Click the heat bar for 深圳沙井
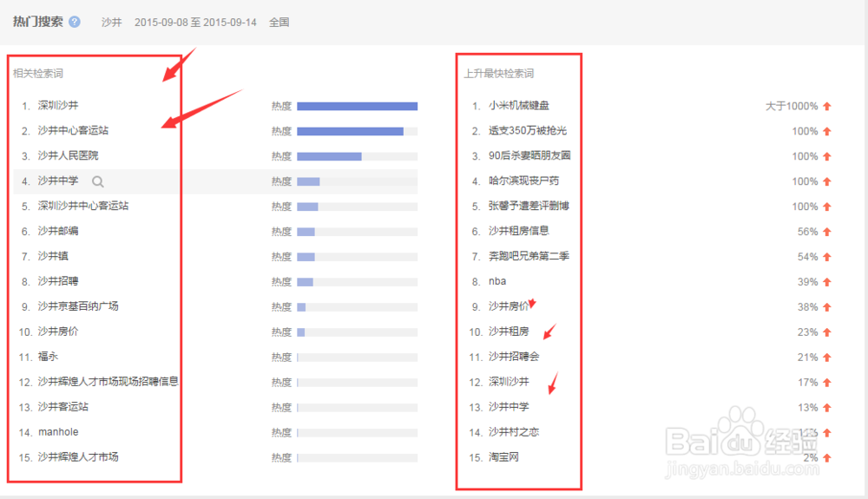 [x=357, y=106]
